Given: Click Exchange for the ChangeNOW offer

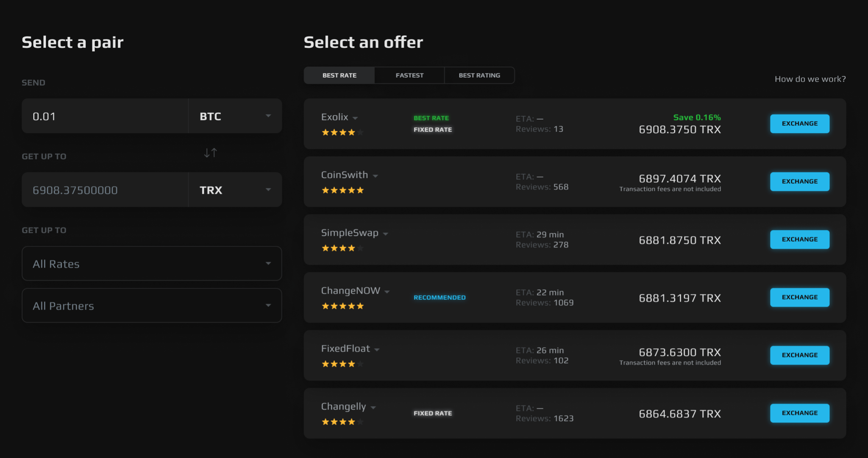Looking at the screenshot, I should (x=799, y=297).
